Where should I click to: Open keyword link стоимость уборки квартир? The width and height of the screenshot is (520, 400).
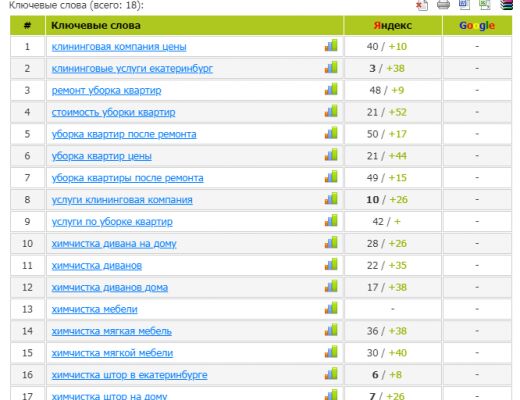coord(113,112)
